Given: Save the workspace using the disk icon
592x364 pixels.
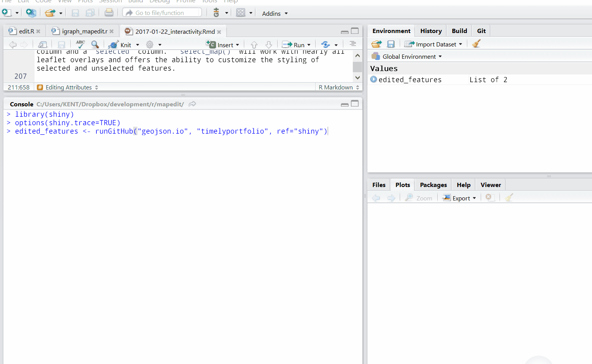Looking at the screenshot, I should (x=391, y=44).
